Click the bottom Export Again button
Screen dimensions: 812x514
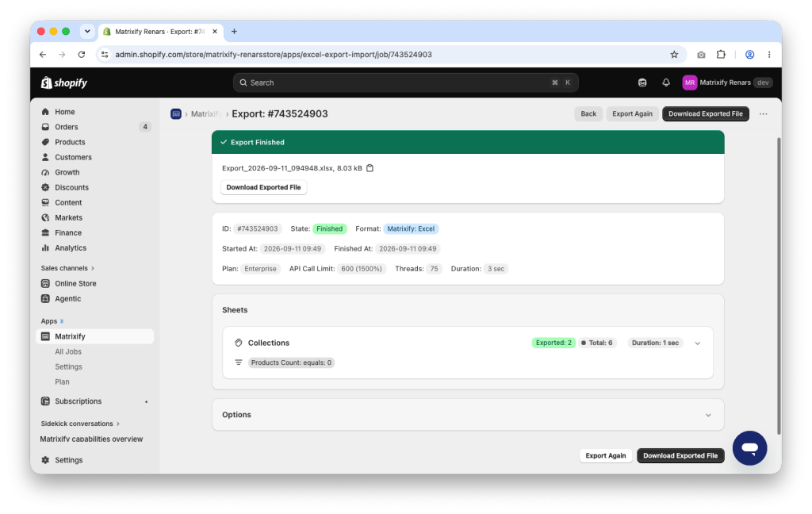click(605, 456)
